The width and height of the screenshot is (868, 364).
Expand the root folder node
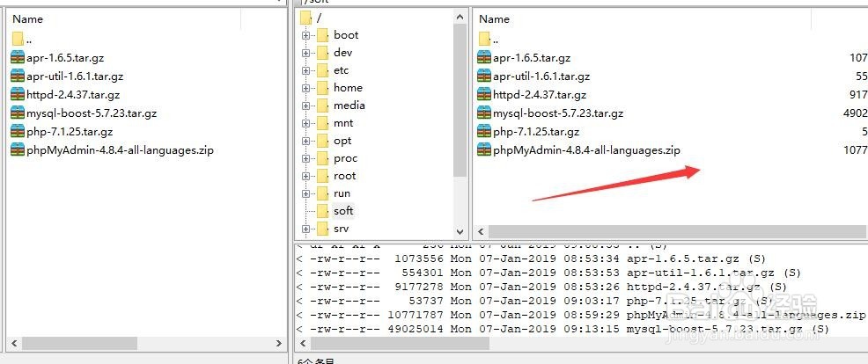(x=305, y=177)
